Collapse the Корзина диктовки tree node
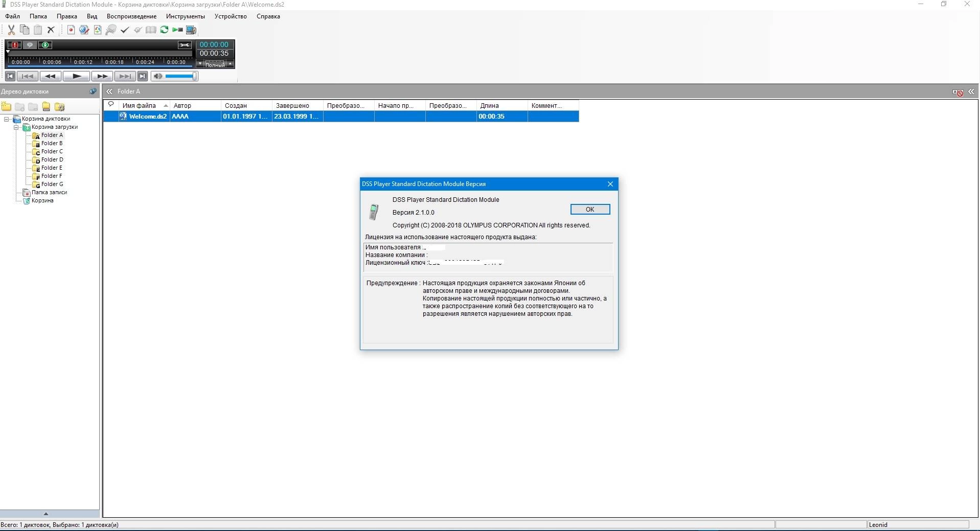Image resolution: width=980 pixels, height=531 pixels. tap(7, 119)
